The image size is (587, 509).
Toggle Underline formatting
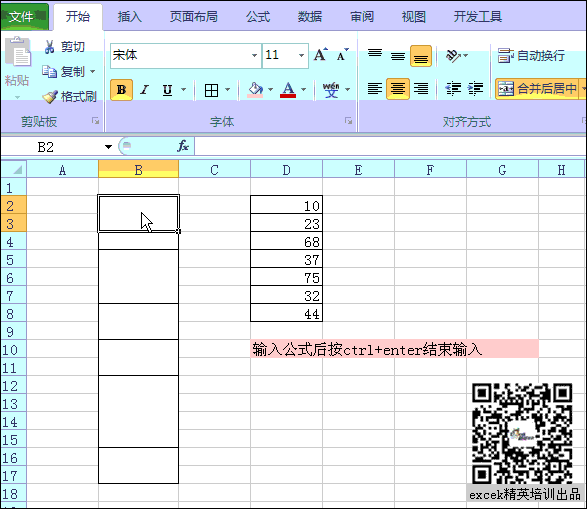point(167,90)
